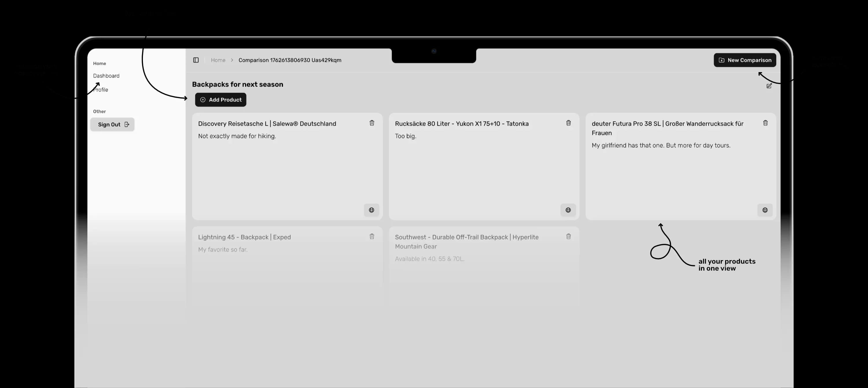Click the log-out icon beside Sign Out
This screenshot has width=868, height=388.
[x=127, y=124]
